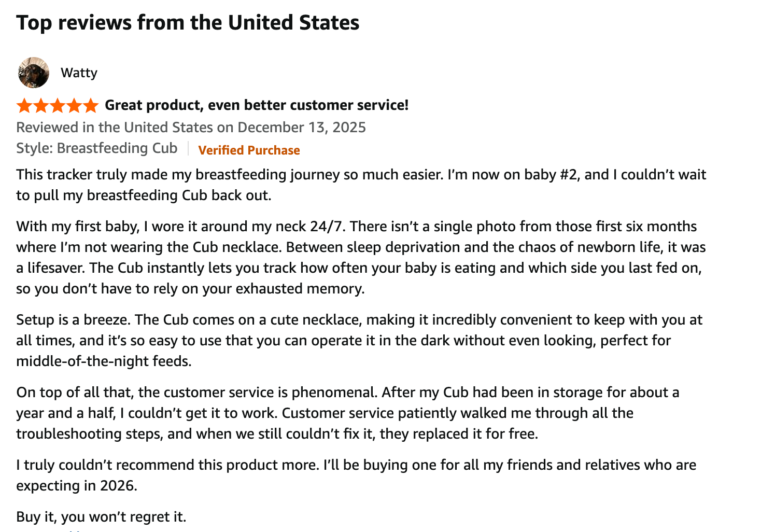Screen dimensions: 761x532
Task: Click the review date December 13, 2025
Action: (302, 128)
